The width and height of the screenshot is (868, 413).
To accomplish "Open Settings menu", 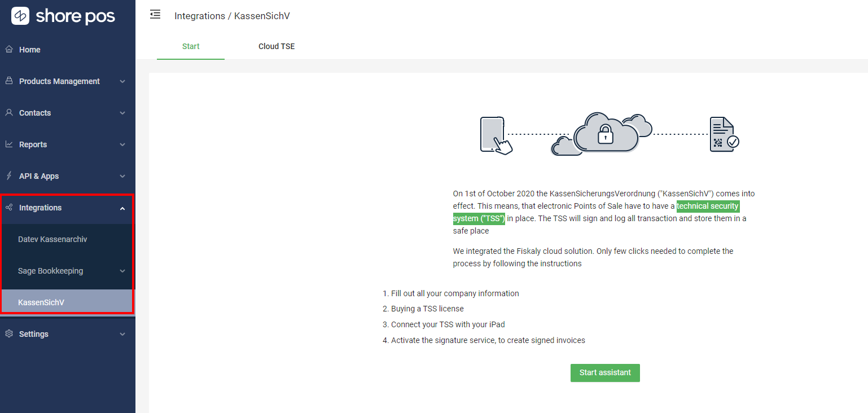I will [68, 334].
